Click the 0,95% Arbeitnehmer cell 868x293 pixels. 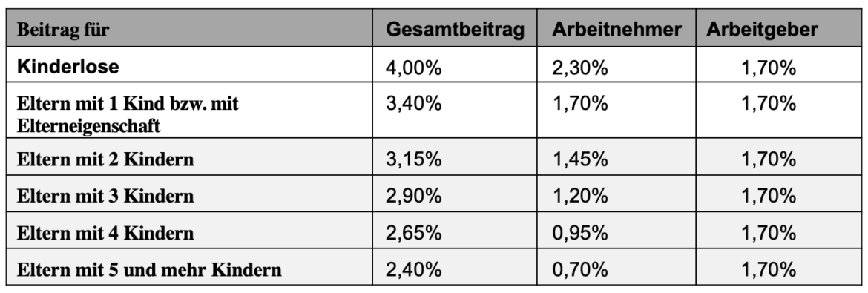(x=617, y=231)
